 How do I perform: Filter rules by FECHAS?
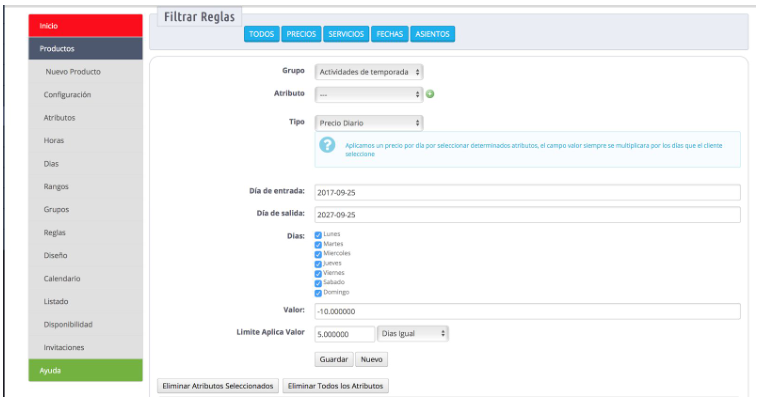(390, 34)
